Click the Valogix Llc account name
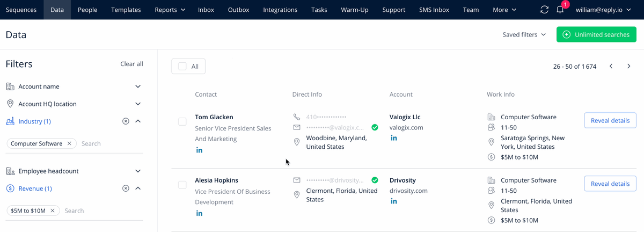The width and height of the screenshot is (644, 232). click(405, 117)
